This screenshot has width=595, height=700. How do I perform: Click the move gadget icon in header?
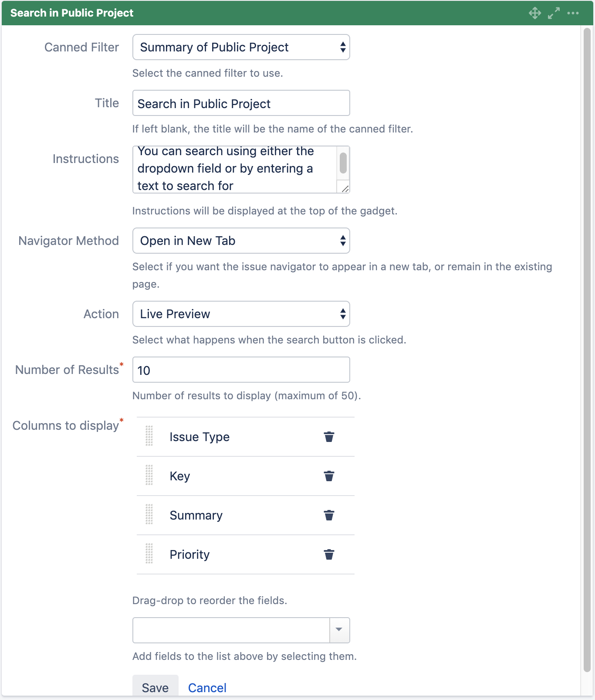pos(535,13)
